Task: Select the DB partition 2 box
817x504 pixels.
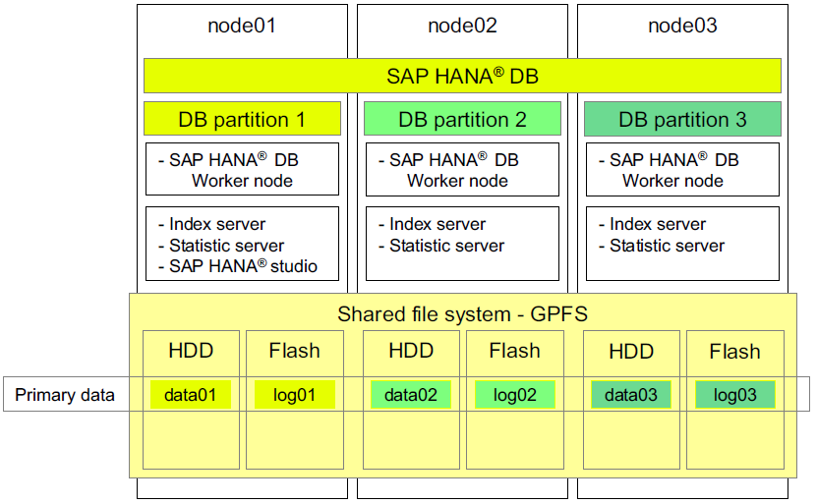Action: coord(462,120)
